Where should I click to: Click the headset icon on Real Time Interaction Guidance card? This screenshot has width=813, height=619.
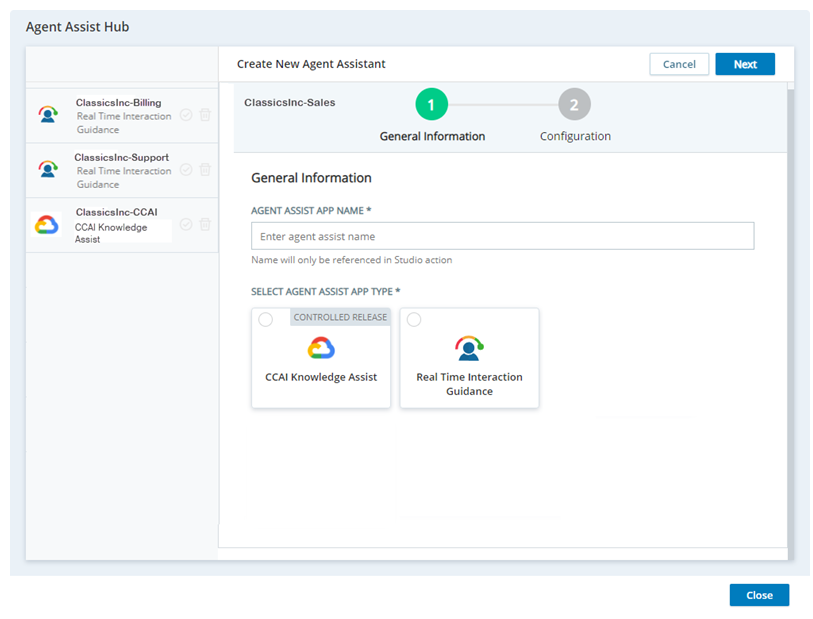tap(469, 348)
